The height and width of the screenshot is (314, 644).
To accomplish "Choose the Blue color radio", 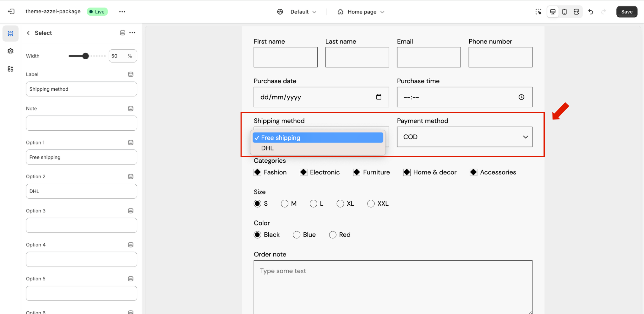I will (x=297, y=235).
